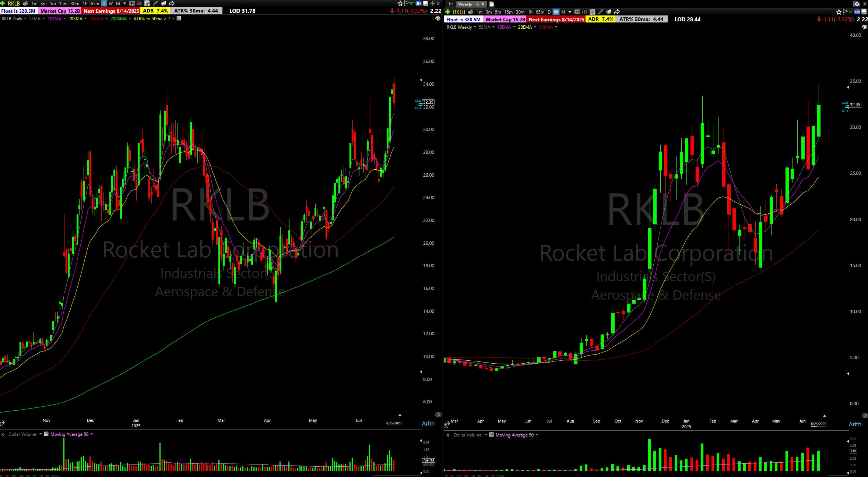Open the RKLB Weekly plot dropdown
The image size is (868, 477).
(x=475, y=27)
